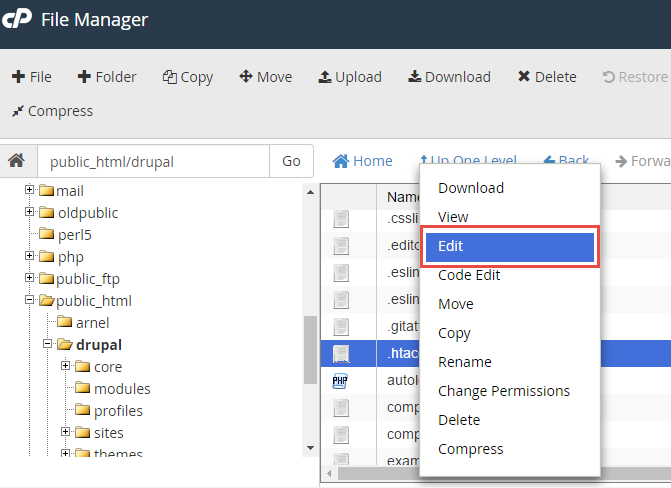Expand the core folder under drupal
This screenshot has width=671, height=488.
[x=66, y=366]
